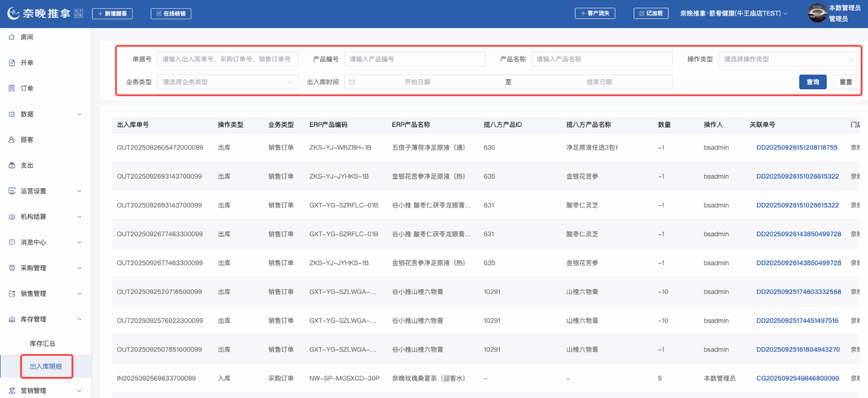Open the QR code icon beside logo
Image resolution: width=868 pixels, height=398 pixels.
(78, 13)
